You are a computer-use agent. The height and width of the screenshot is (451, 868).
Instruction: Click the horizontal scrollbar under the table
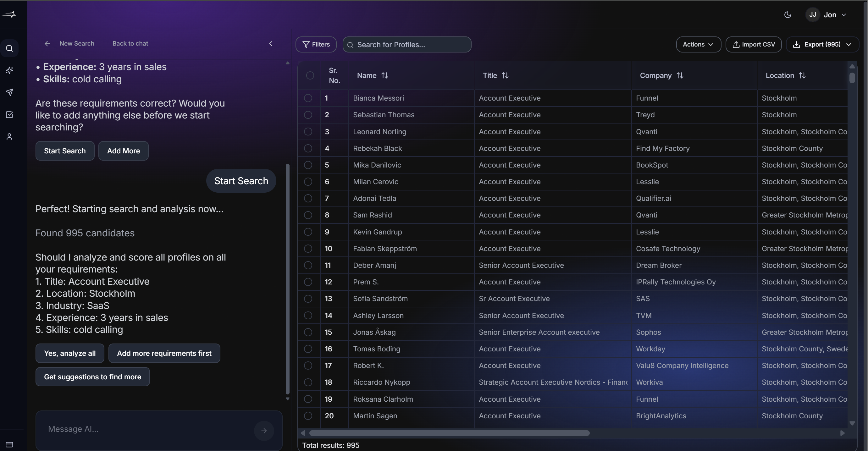[x=449, y=433]
